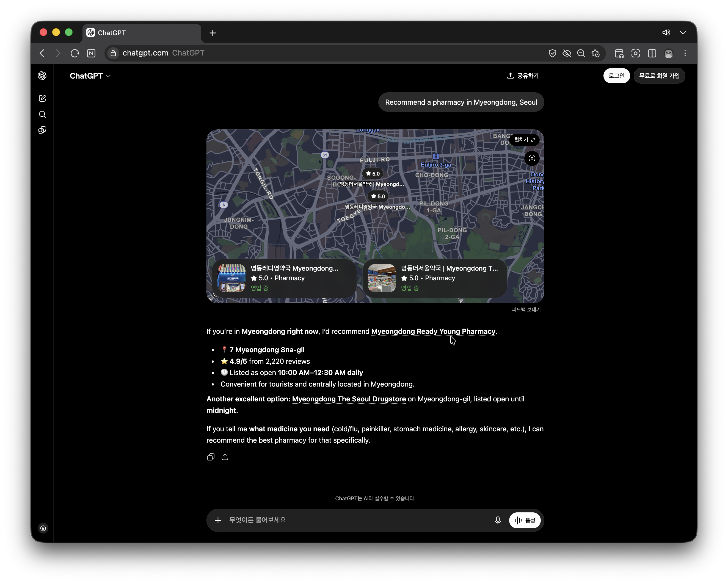Start dictation with the microphone icon

click(x=498, y=520)
